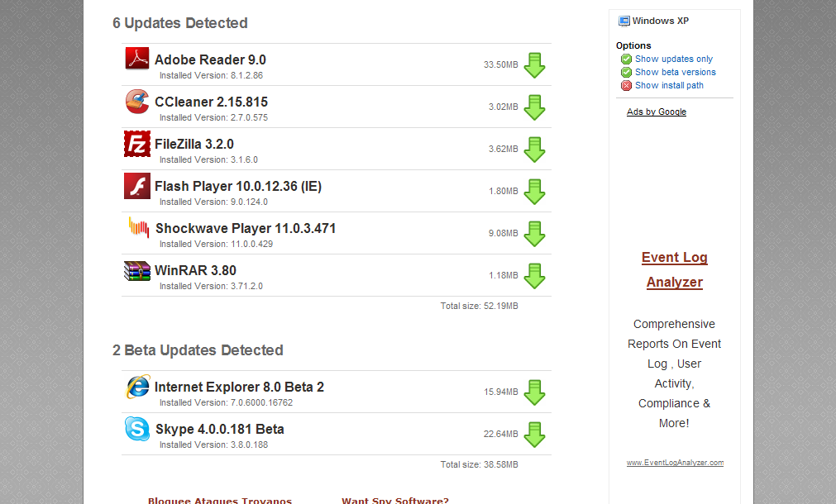Viewport: 836px width, 504px height.
Task: Click the 33.50MB size text
Action: pyautogui.click(x=500, y=65)
